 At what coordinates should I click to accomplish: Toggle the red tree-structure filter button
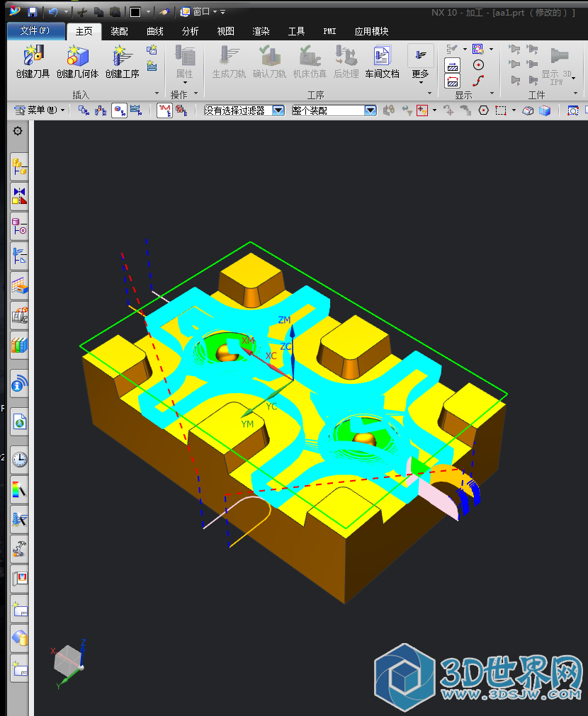(x=164, y=110)
